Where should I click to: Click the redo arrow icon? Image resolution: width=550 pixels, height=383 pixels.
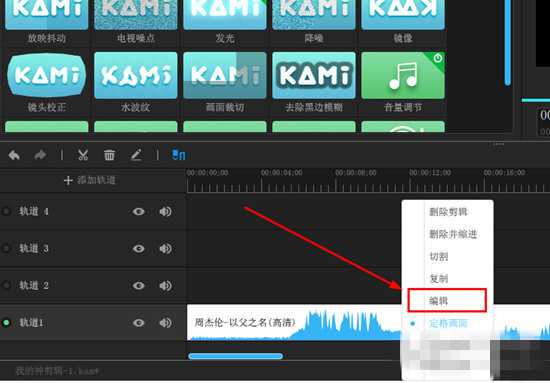[40, 155]
